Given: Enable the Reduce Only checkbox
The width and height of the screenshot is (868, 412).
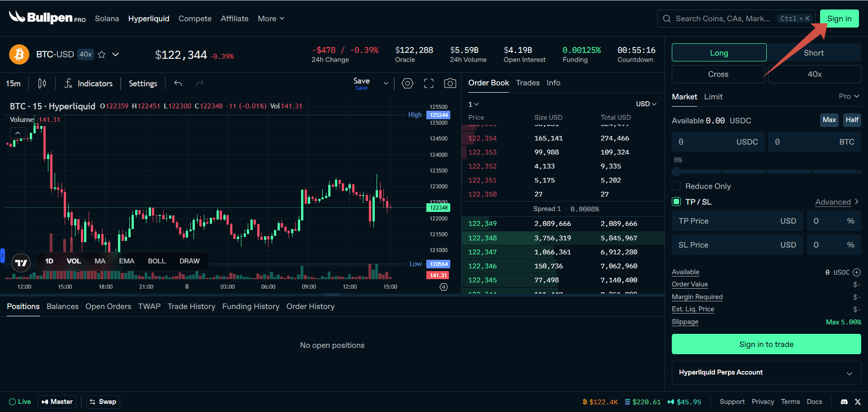Looking at the screenshot, I should pos(676,186).
